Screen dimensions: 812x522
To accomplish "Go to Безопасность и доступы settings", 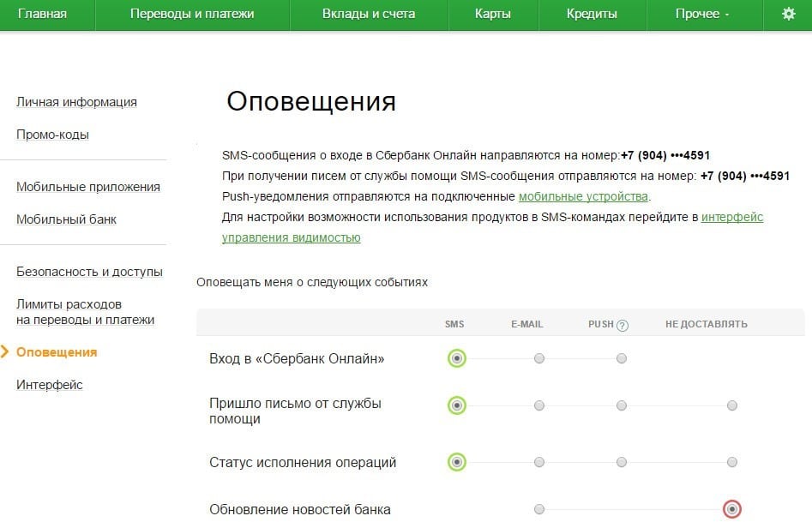I will click(x=89, y=272).
